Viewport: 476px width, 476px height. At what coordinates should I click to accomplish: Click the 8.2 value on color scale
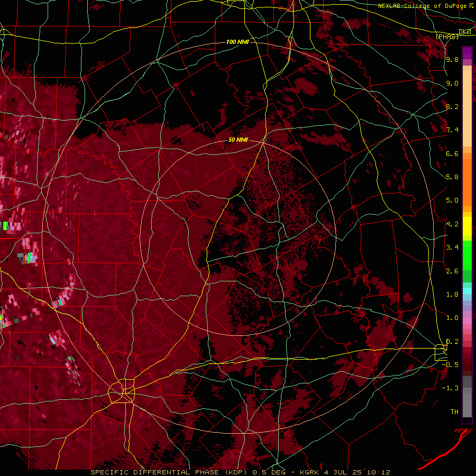point(452,106)
